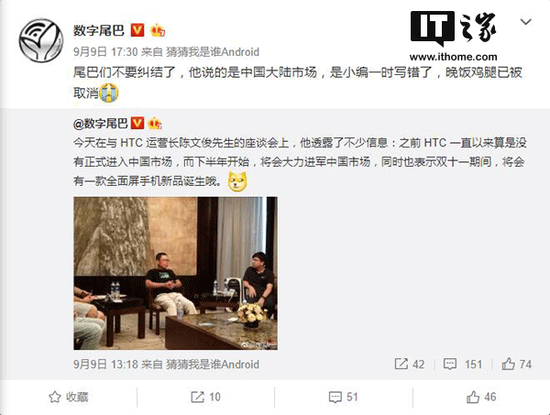Click the doge emoji in the quoted post
Image resolution: width=550 pixels, height=415 pixels.
[x=237, y=181]
